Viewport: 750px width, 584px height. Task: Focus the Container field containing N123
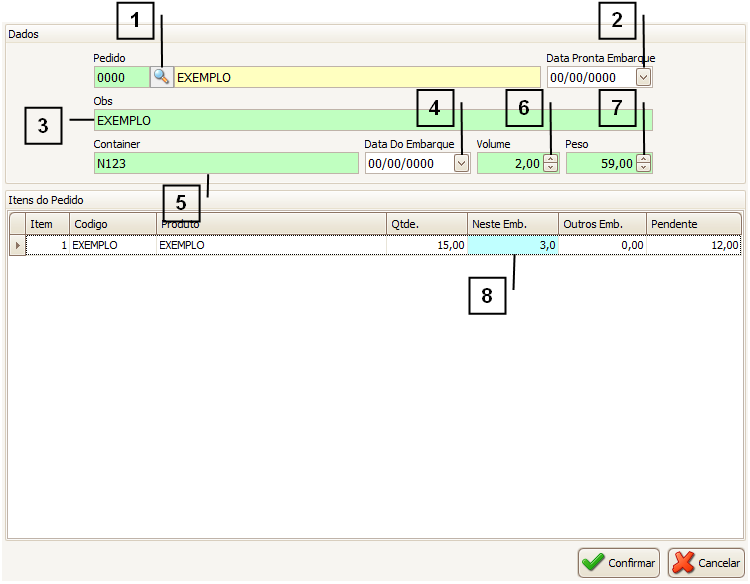[225, 163]
